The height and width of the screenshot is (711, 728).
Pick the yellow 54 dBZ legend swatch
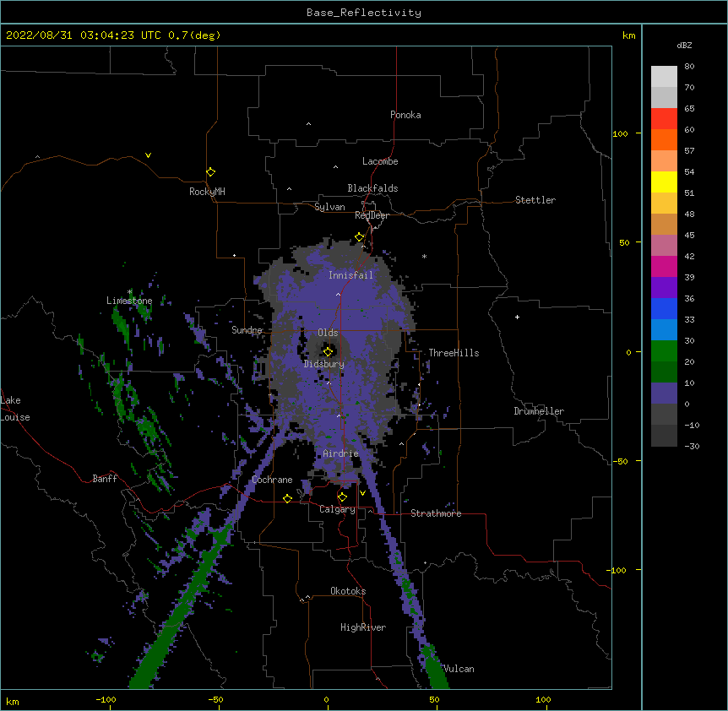tap(664, 182)
